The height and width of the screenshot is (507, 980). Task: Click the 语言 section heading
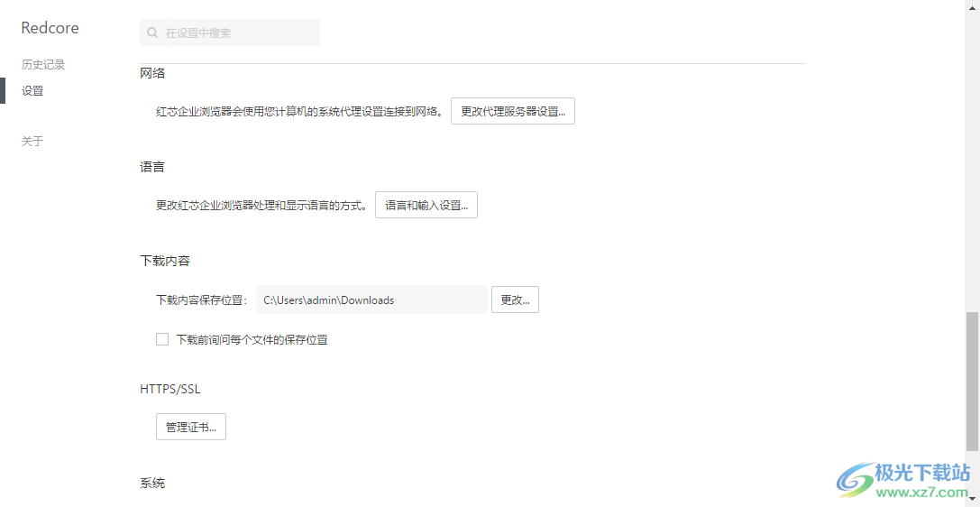(x=152, y=167)
